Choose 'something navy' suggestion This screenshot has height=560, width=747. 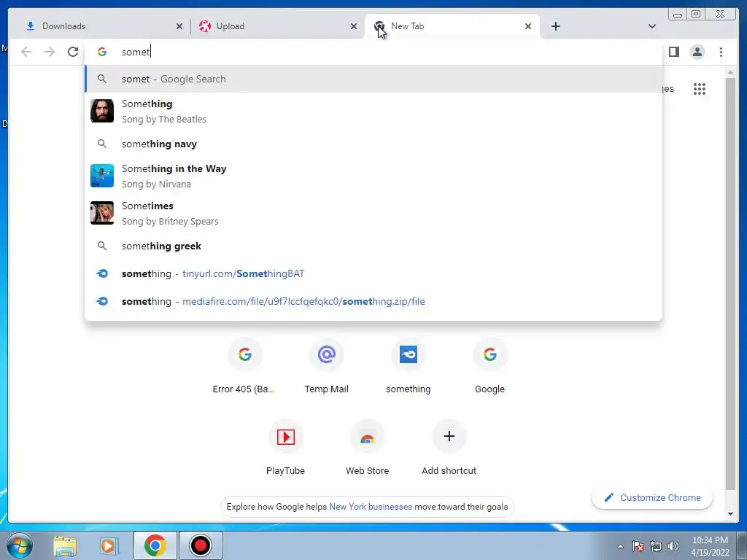[373, 144]
